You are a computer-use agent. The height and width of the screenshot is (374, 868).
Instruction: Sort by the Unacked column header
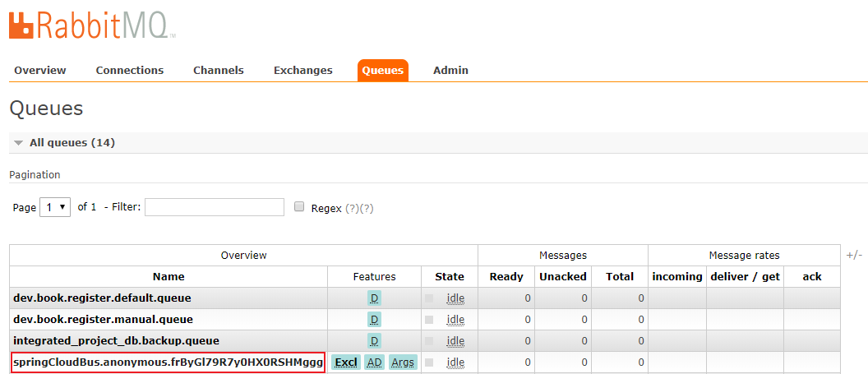tap(563, 277)
